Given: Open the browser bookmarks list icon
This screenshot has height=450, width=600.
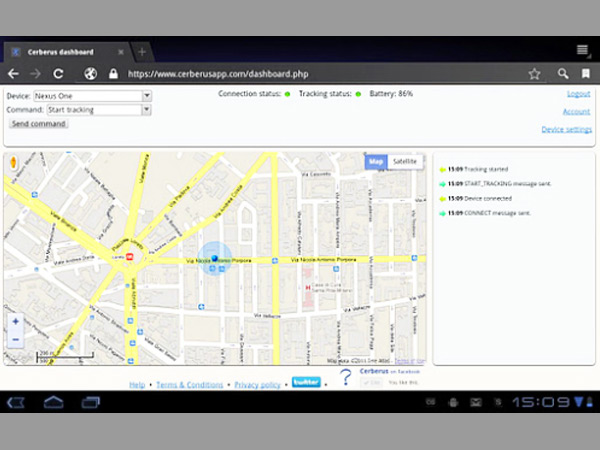Looking at the screenshot, I should [x=585, y=74].
